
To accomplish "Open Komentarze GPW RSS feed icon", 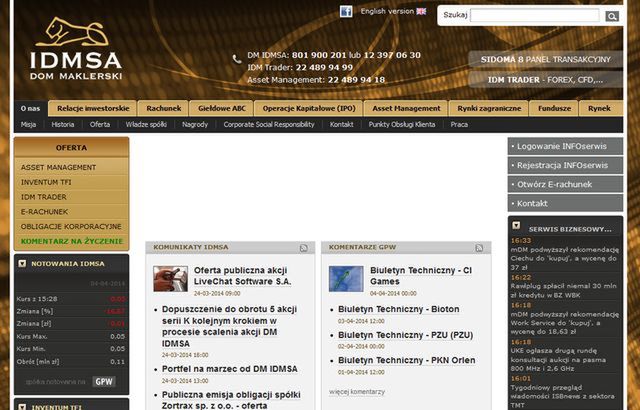I will tap(479, 248).
